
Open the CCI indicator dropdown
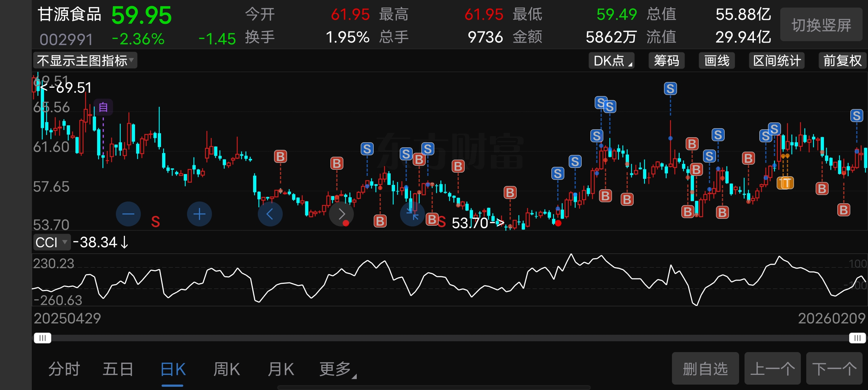51,242
